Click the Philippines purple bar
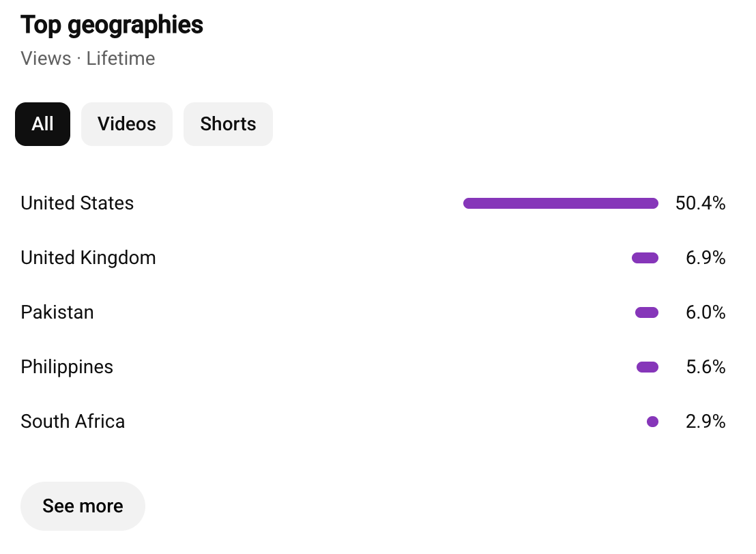756x554 pixels. coord(648,367)
